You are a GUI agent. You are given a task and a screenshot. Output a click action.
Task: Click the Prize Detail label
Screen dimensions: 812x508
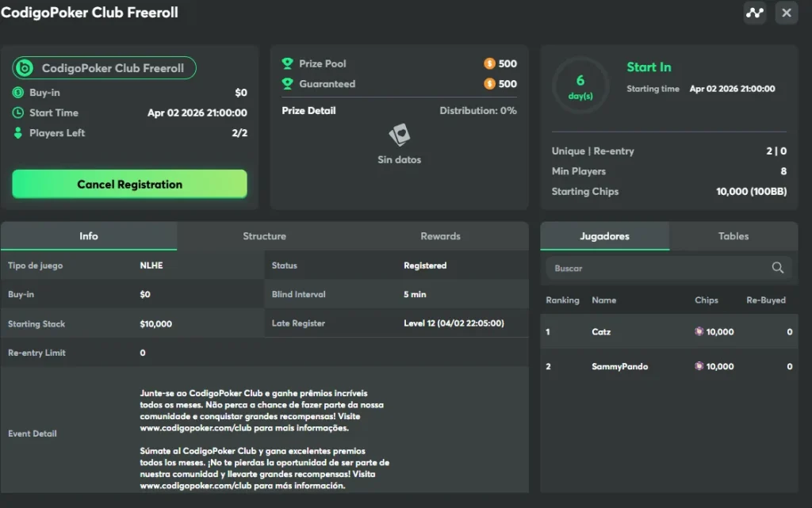pyautogui.click(x=308, y=111)
